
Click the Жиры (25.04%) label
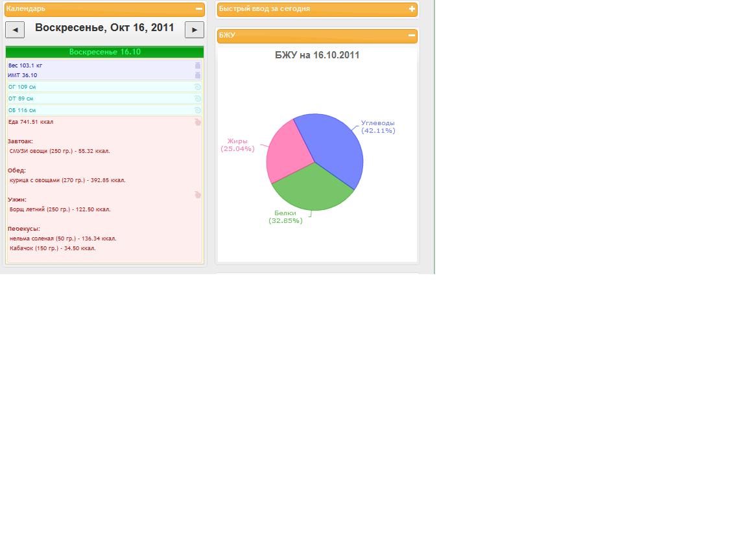click(x=237, y=145)
